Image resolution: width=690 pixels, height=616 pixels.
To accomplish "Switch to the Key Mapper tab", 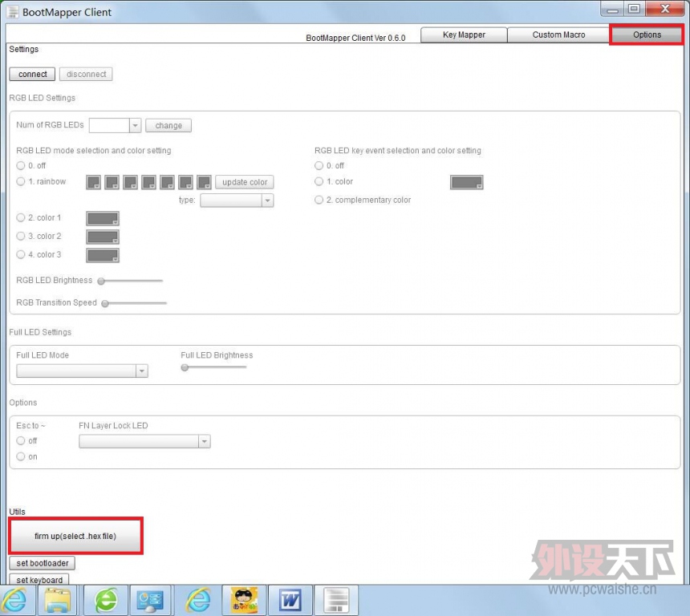I will tap(464, 34).
